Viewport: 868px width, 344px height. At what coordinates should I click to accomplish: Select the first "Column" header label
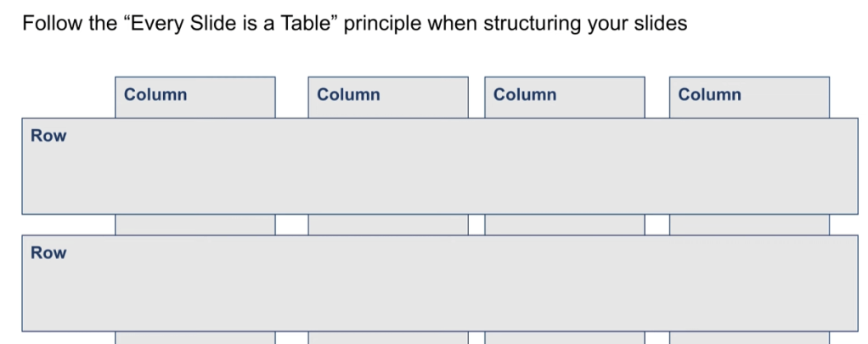tap(155, 95)
